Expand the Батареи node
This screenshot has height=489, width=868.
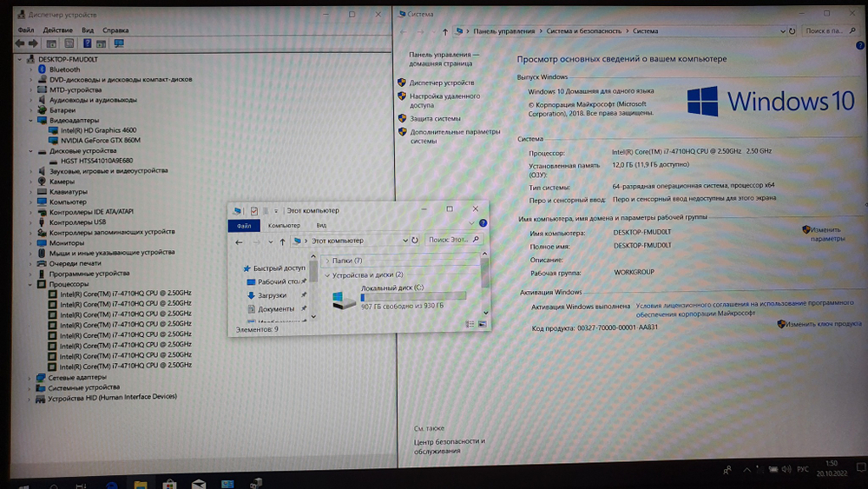coord(30,110)
